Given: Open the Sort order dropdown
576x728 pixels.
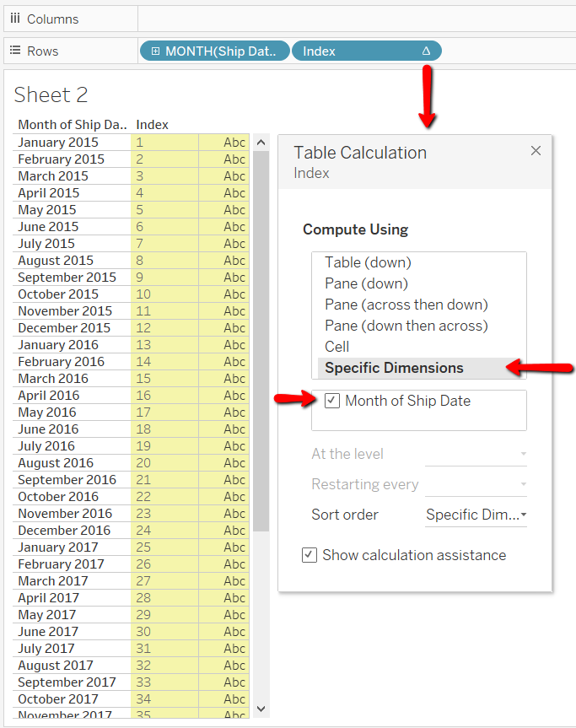Looking at the screenshot, I should pyautogui.click(x=476, y=515).
